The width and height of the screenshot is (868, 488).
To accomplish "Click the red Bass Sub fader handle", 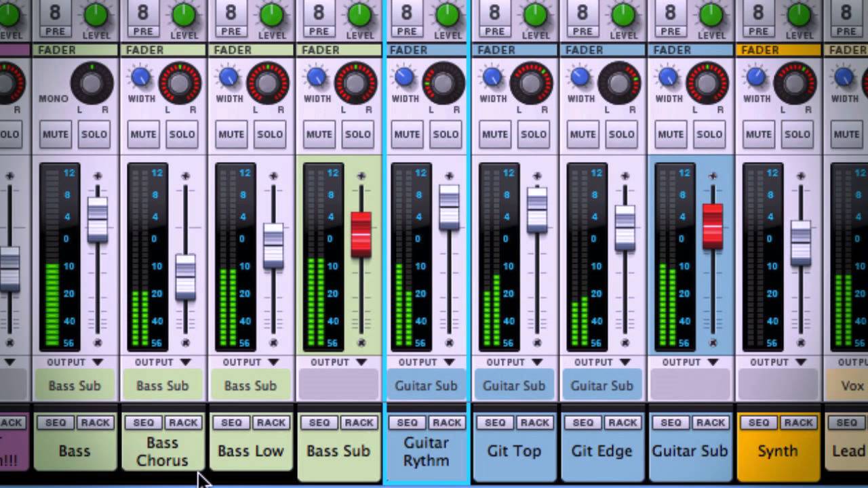I will [361, 235].
